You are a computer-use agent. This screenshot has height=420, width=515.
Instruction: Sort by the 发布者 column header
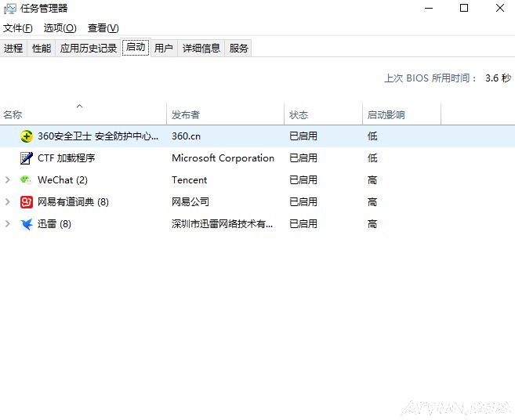click(186, 114)
